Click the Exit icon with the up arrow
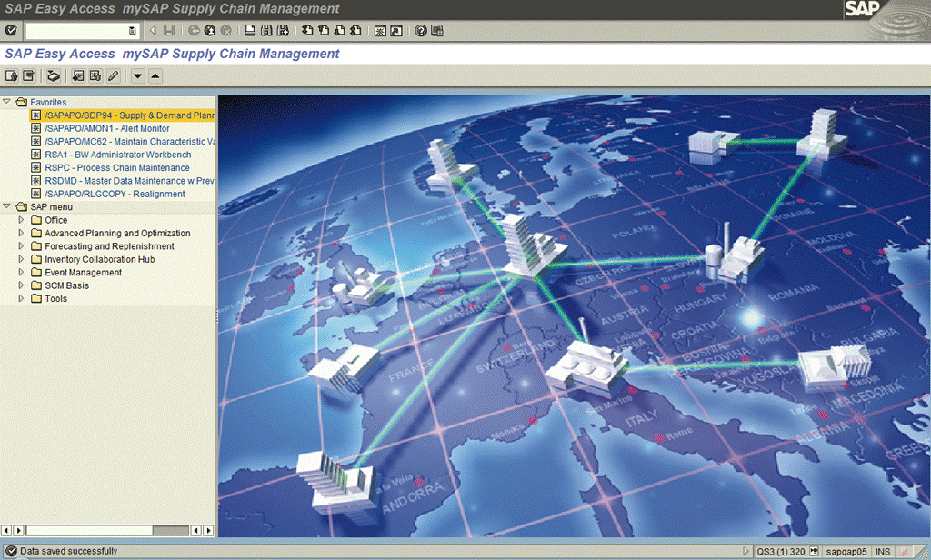 pyautogui.click(x=210, y=30)
